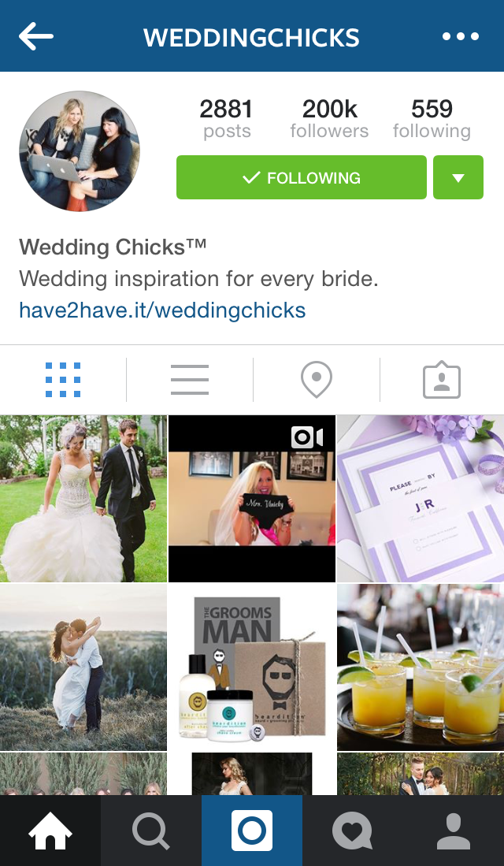Open the camera button in the bottom bar
This screenshot has height=866, width=504.
pos(252,831)
